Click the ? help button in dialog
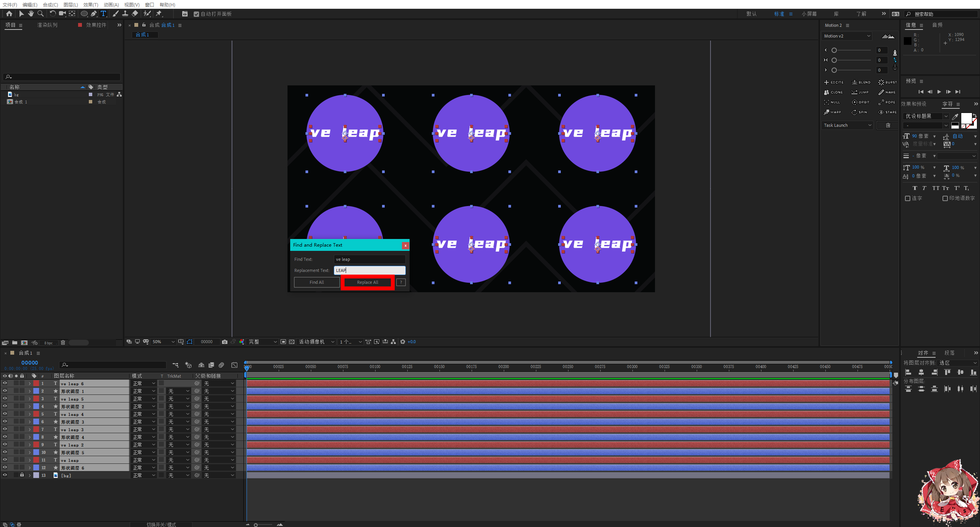Screen dimensions: 980x527 [x=401, y=282]
